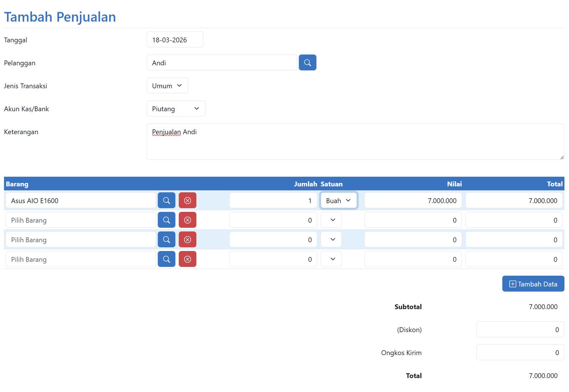This screenshot has width=569, height=392.
Task: Click the Pelanggan field containing Andi
Action: (222, 63)
